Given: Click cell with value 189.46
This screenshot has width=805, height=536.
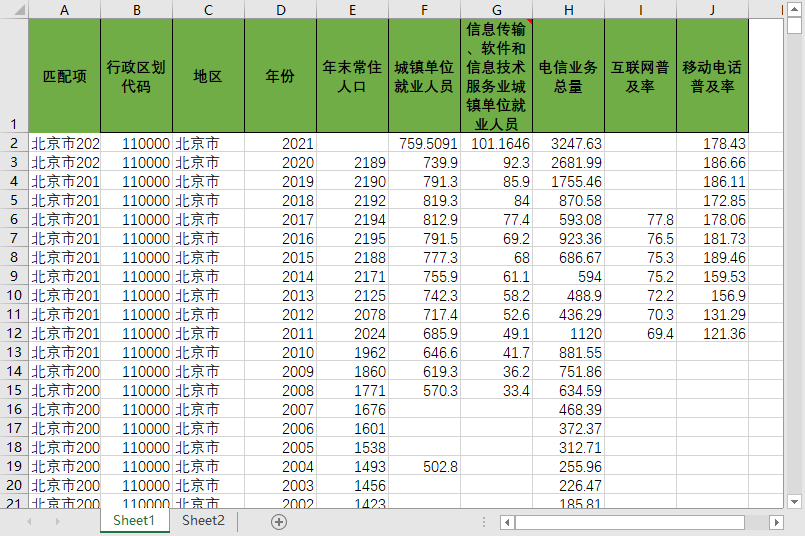Looking at the screenshot, I should [x=712, y=257].
